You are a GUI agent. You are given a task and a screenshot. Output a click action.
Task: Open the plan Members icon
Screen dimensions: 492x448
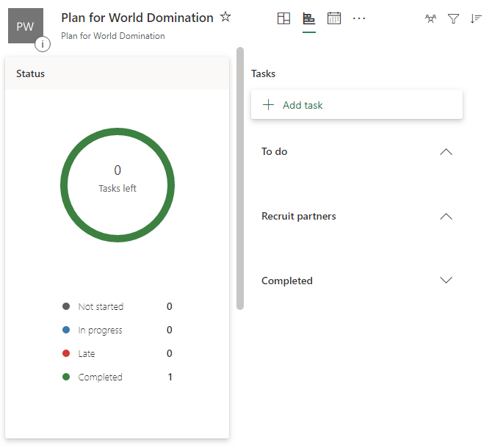coord(431,19)
